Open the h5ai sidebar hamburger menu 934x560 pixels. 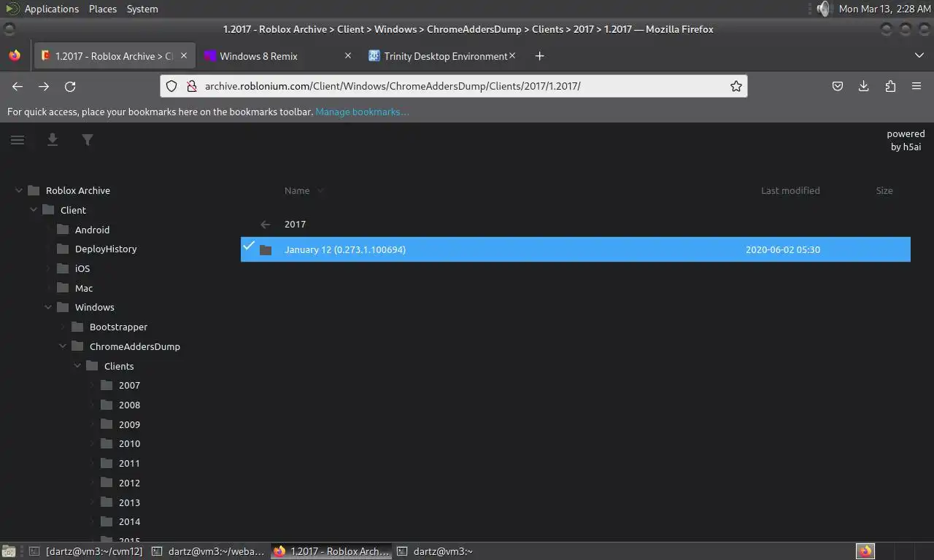tap(18, 140)
